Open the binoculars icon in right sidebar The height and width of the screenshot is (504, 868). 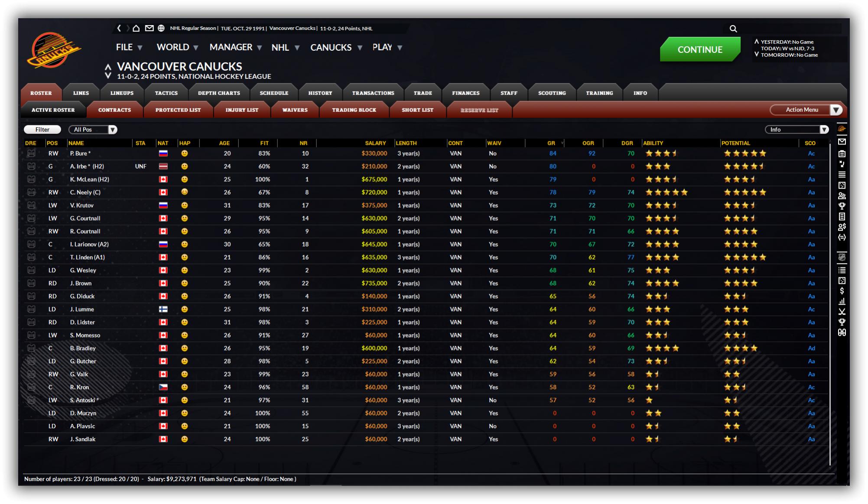coord(842,332)
